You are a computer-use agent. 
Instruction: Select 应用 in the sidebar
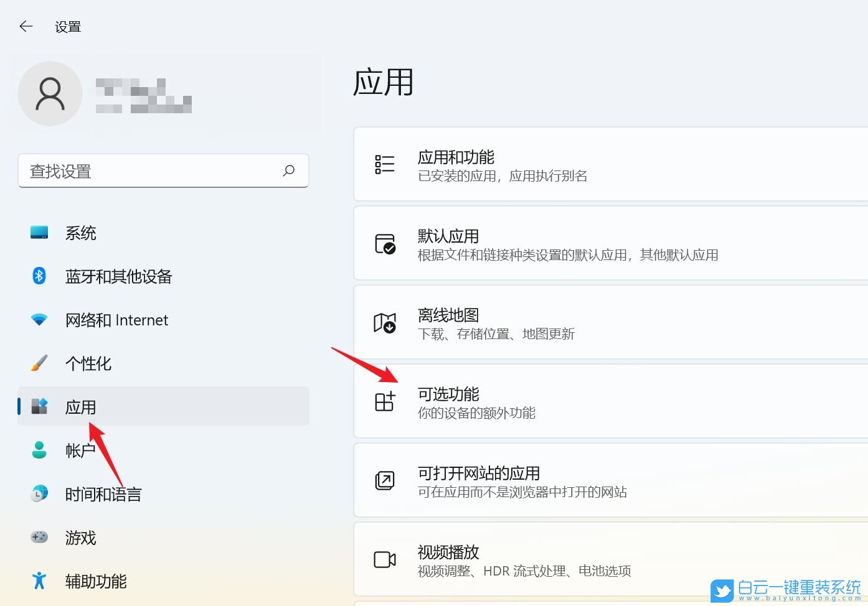[x=81, y=407]
